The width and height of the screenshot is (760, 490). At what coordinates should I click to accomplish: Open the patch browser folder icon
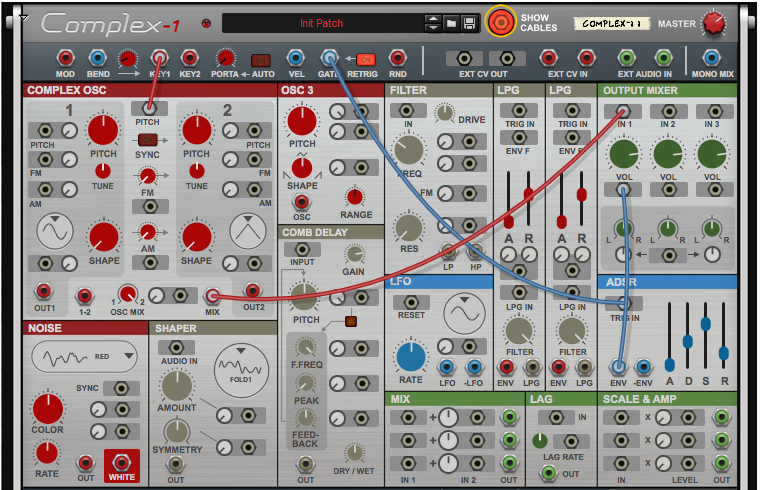[451, 23]
